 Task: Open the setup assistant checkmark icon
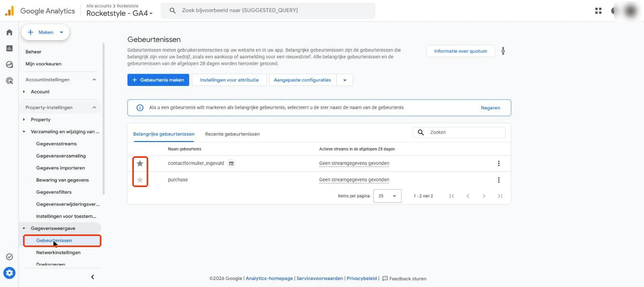[x=9, y=257]
